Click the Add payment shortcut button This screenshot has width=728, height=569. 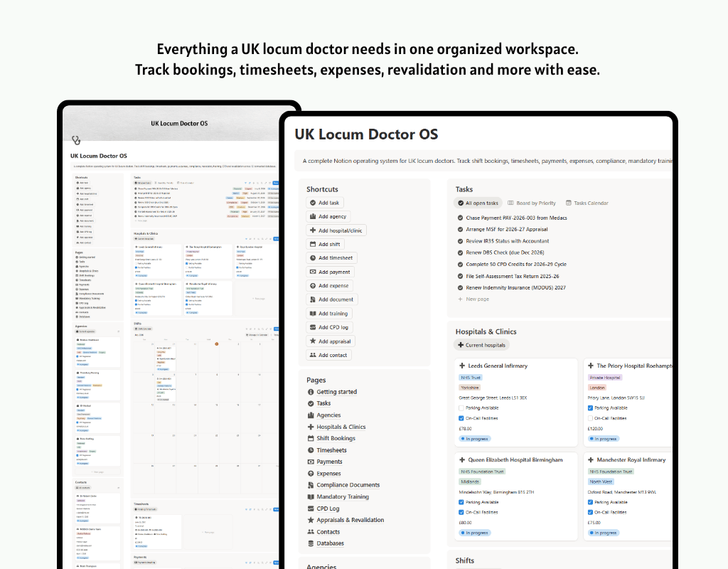pos(330,272)
